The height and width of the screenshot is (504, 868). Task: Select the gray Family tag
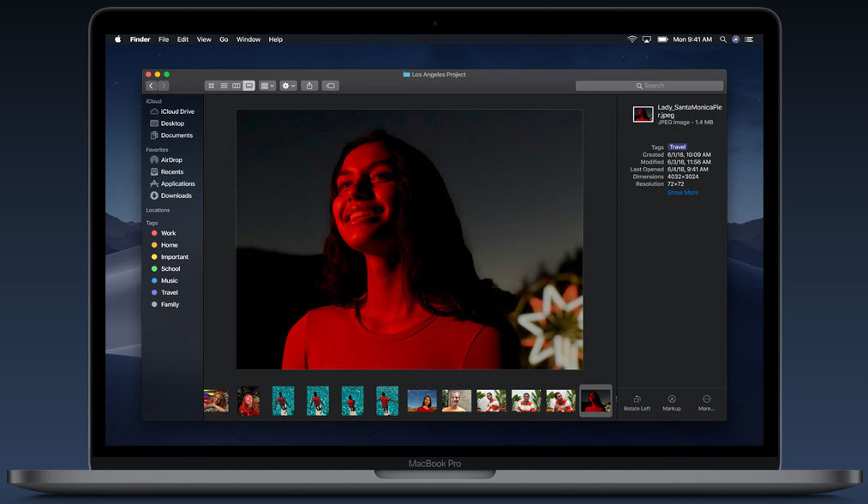[x=165, y=304]
